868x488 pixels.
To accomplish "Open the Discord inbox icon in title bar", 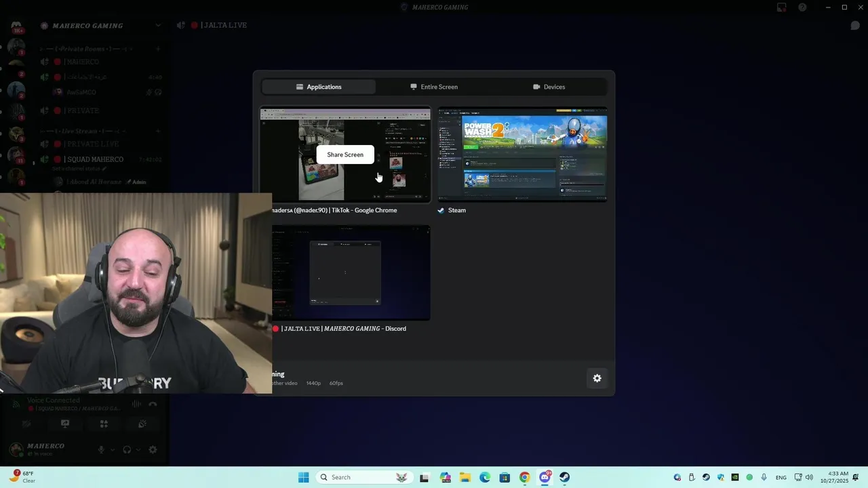I will point(782,7).
